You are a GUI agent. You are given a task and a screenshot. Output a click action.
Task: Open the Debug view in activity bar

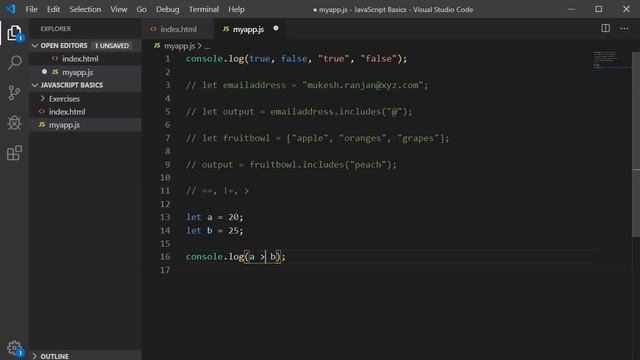click(x=14, y=123)
